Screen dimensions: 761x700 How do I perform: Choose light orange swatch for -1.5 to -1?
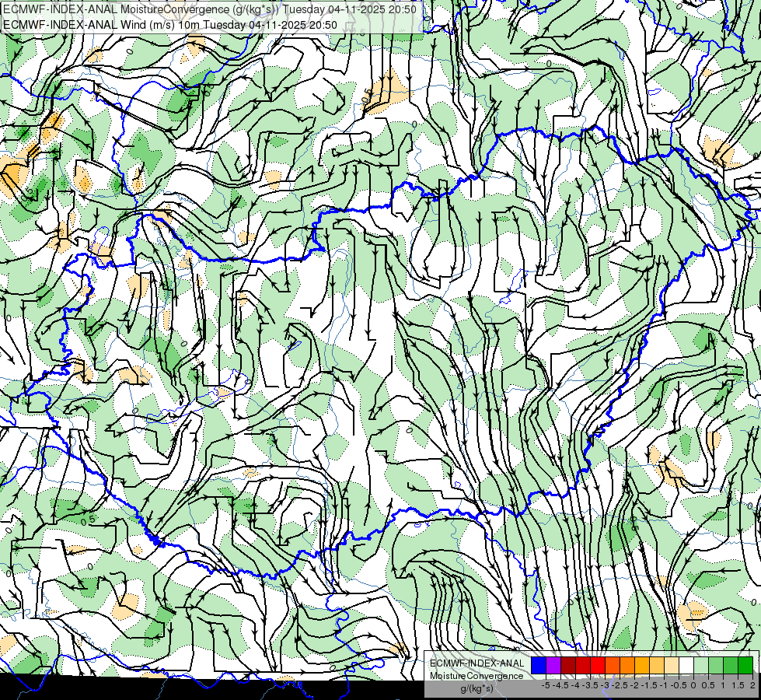(657, 666)
